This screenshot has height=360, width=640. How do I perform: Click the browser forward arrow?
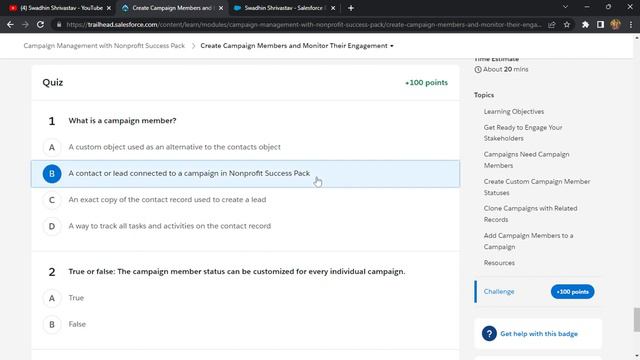25,24
